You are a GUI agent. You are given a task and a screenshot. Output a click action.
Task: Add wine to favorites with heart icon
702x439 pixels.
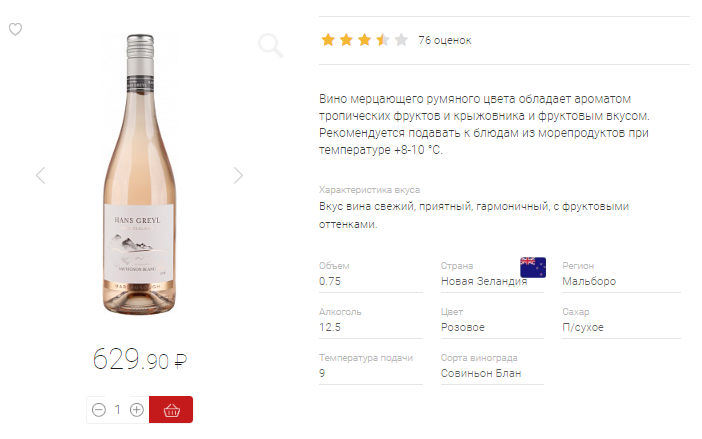tap(15, 30)
